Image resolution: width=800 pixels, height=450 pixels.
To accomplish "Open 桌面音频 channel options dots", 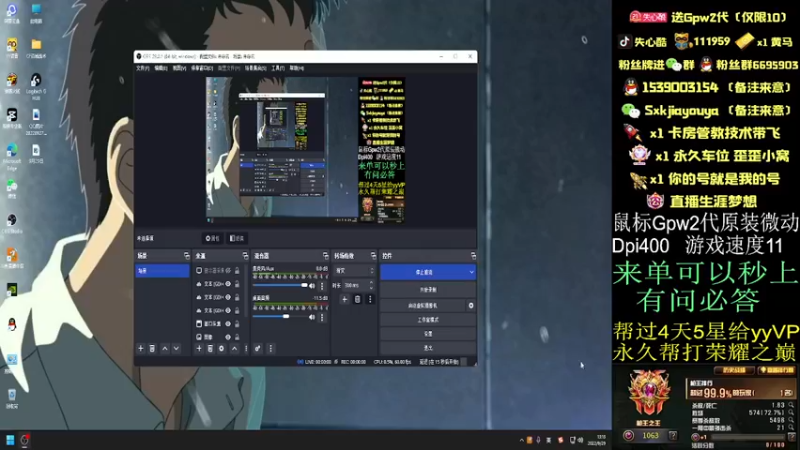I will (322, 317).
